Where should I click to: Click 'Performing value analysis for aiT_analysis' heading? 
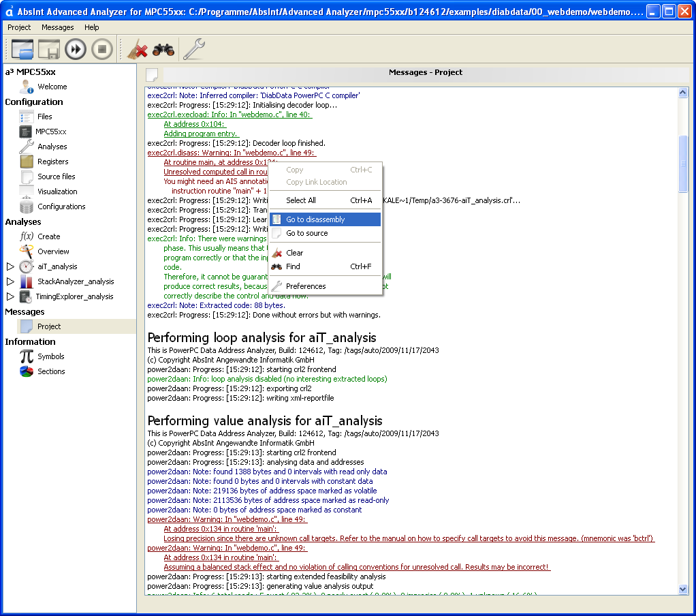265,420
